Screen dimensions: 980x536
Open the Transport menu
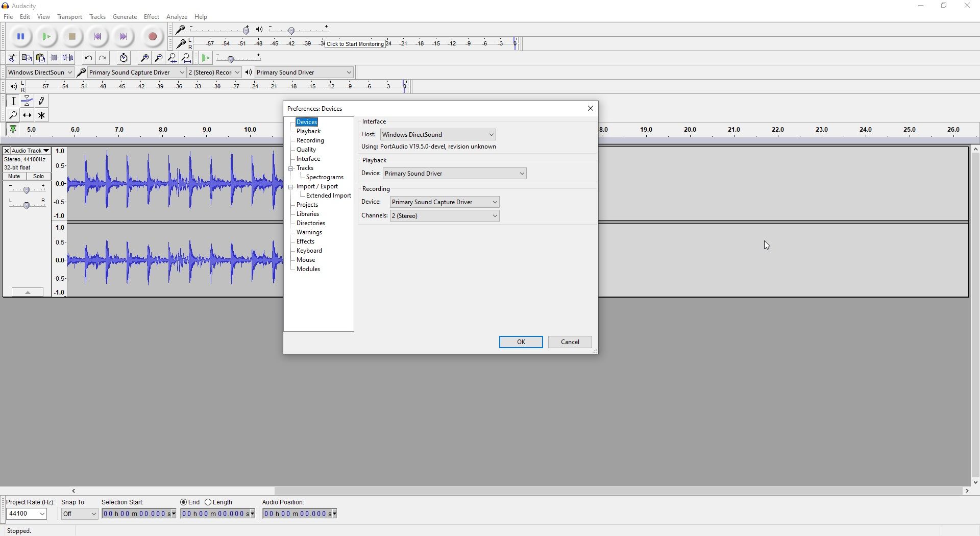[x=70, y=17]
